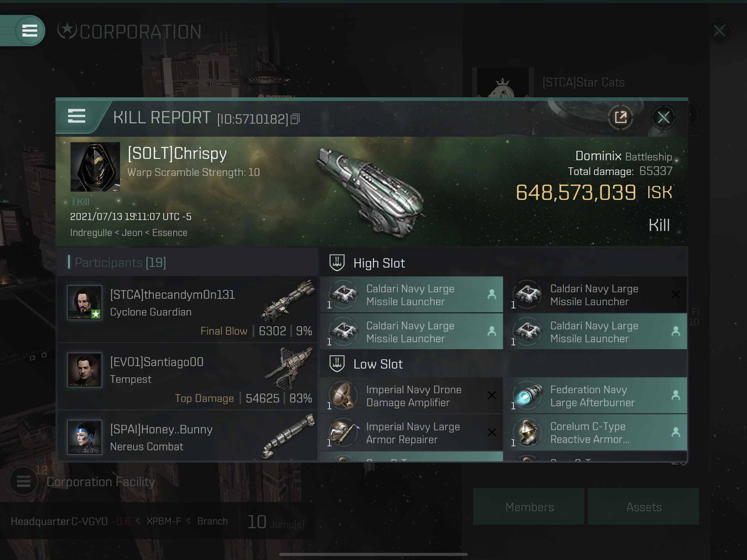The image size is (747, 560).
Task: Select Santiago00 Tempest participant entry
Action: (188, 376)
